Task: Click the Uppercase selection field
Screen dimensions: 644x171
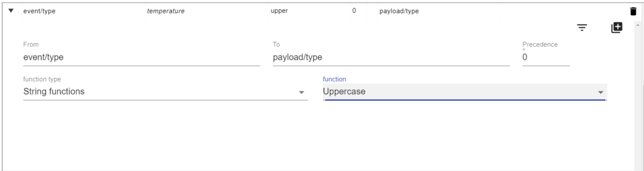Action: point(465,92)
